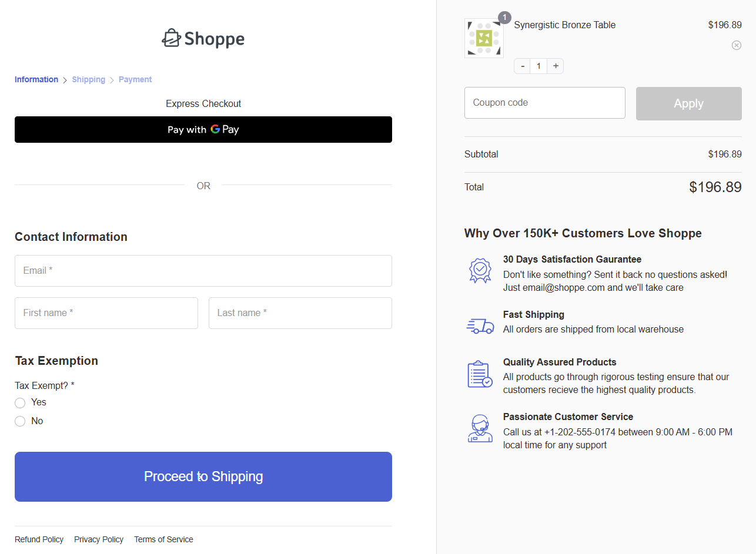Click the Coupon code input field
The image size is (756, 554).
[x=544, y=103]
